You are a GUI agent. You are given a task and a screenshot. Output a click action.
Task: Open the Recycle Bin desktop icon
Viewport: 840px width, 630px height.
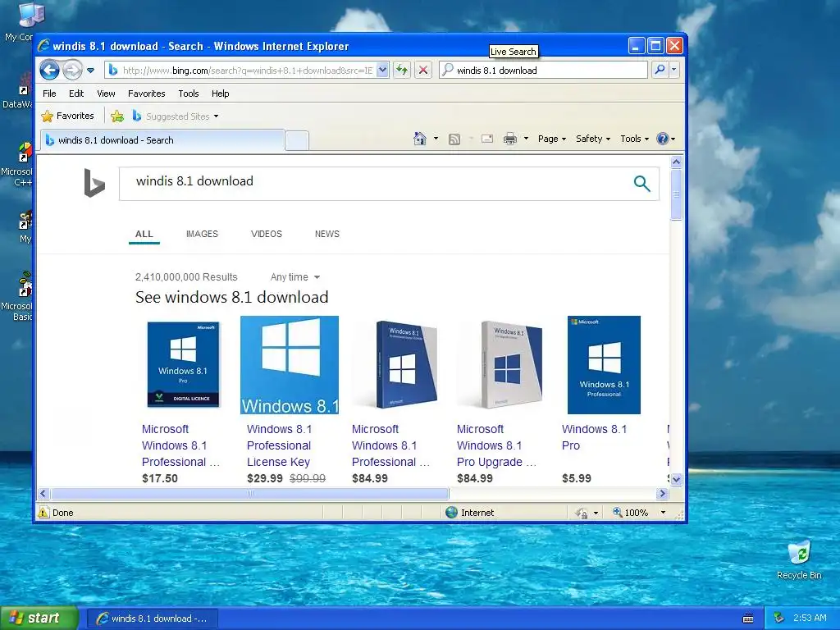(x=799, y=560)
